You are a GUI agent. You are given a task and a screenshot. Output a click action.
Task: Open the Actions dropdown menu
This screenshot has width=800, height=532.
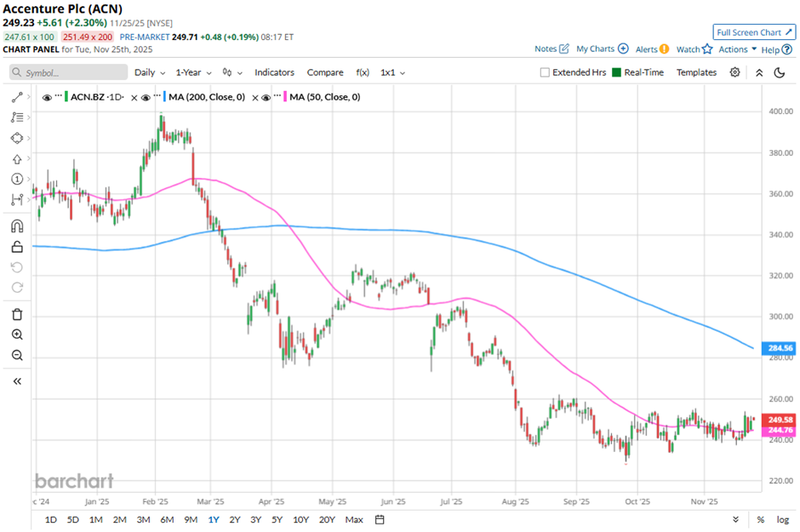click(737, 49)
